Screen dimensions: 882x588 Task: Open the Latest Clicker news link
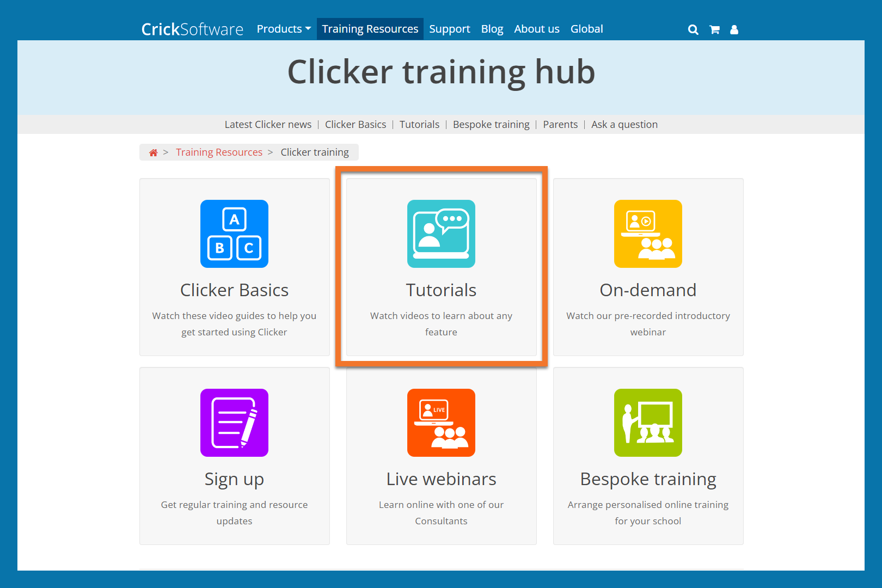coord(268,125)
